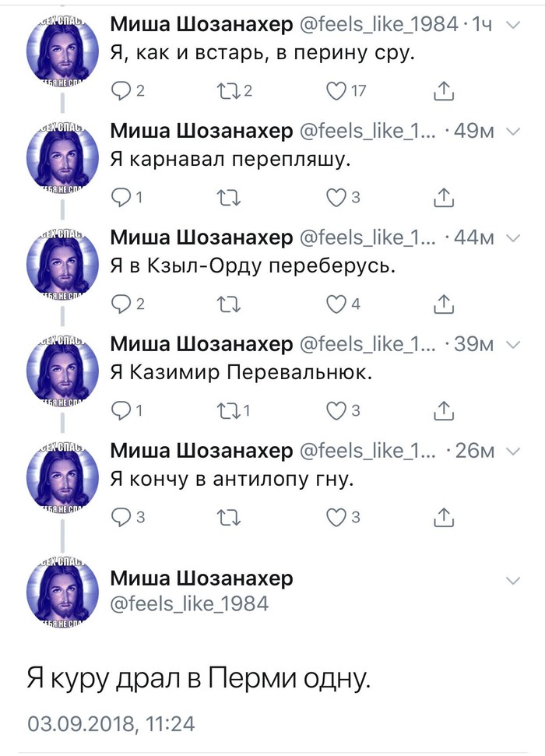Image resolution: width=545 pixels, height=756 pixels.
Task: Open the options chevron on the 1ч tweet
Action: [x=512, y=26]
